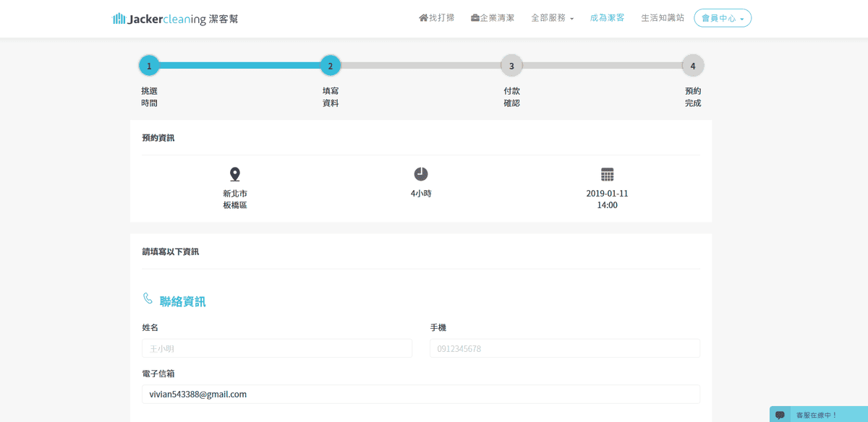Open the 成為潔客 nav item
This screenshot has height=422, width=868.
pos(607,18)
